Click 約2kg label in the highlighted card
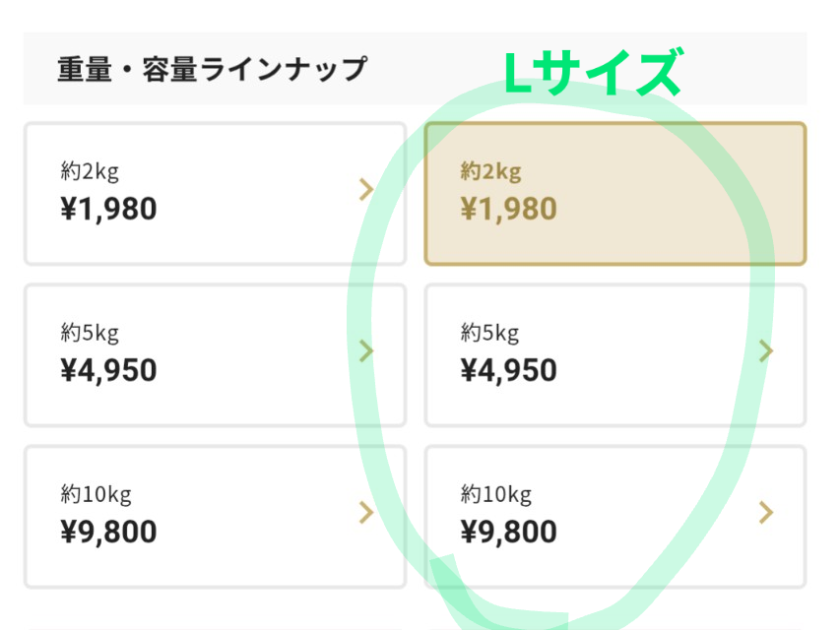 (489, 171)
